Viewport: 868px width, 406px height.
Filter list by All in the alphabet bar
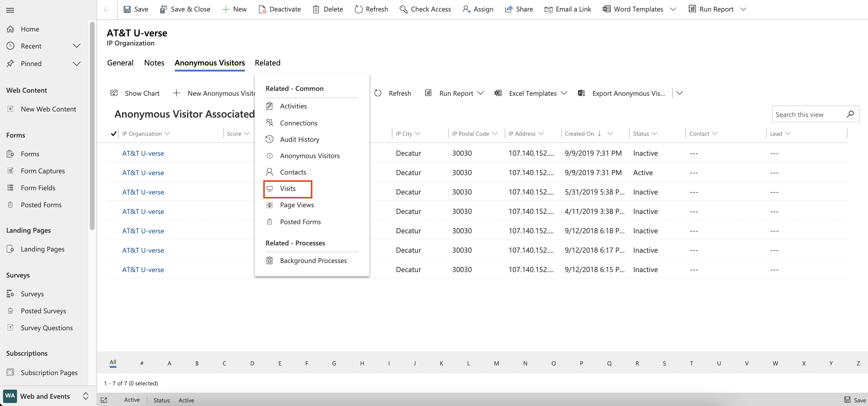click(x=113, y=363)
